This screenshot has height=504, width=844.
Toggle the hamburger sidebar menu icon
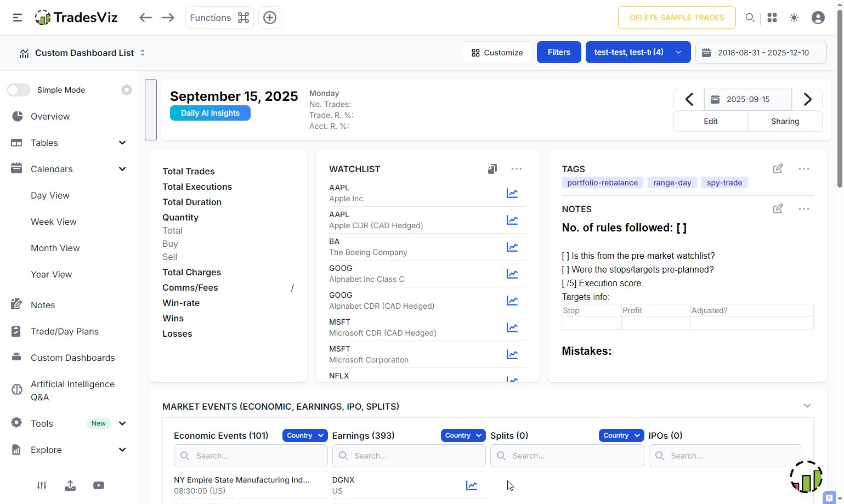(x=18, y=18)
